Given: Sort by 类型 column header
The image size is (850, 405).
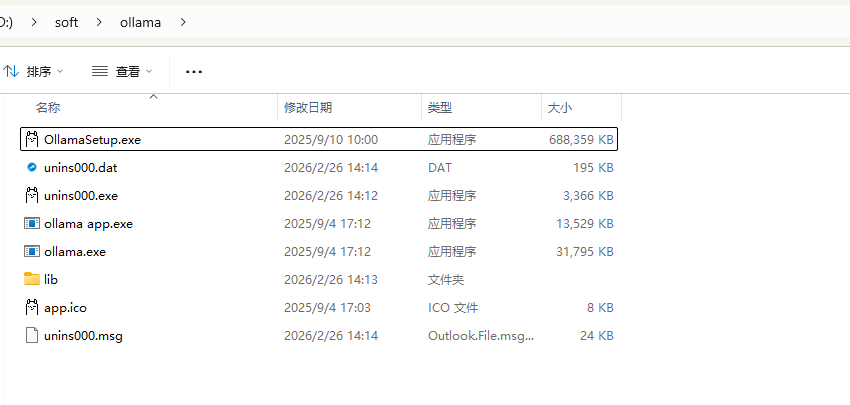Looking at the screenshot, I should click(x=440, y=107).
